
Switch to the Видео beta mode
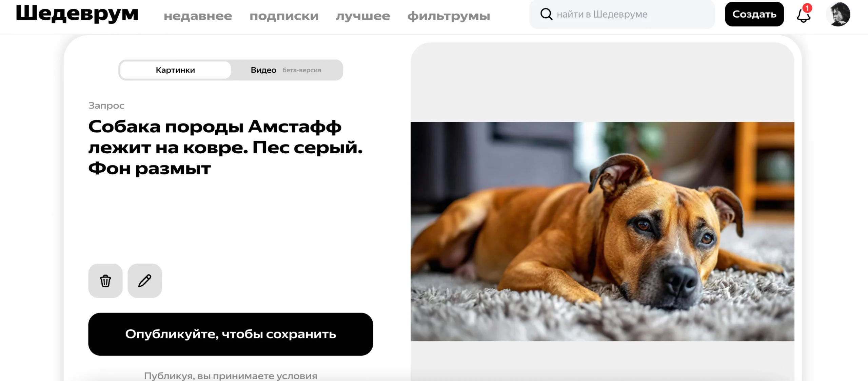(286, 70)
